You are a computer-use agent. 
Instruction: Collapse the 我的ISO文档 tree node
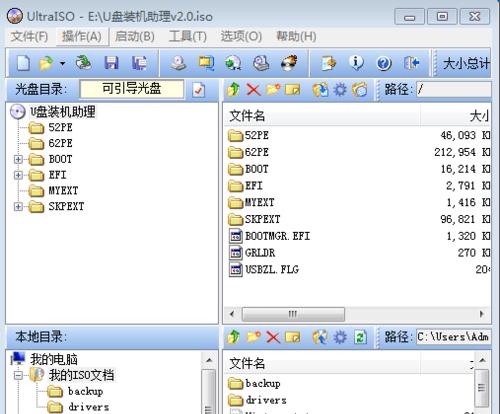18,376
